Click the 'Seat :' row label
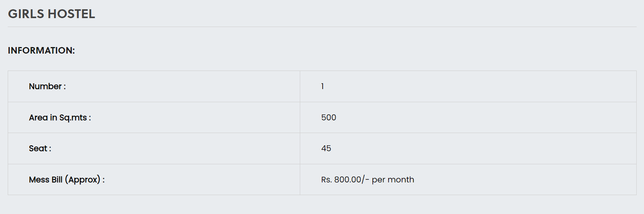Image resolution: width=644 pixels, height=214 pixels. click(40, 148)
